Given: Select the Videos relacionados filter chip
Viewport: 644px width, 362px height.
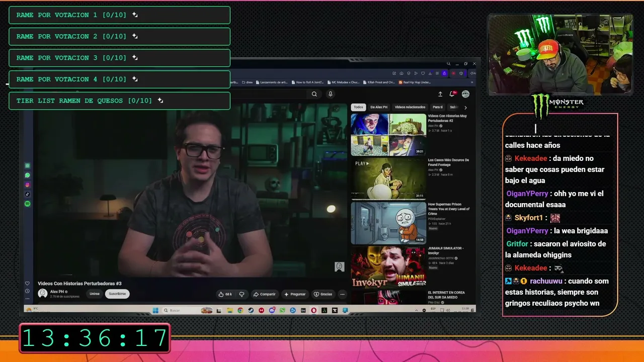Looking at the screenshot, I should 410,107.
